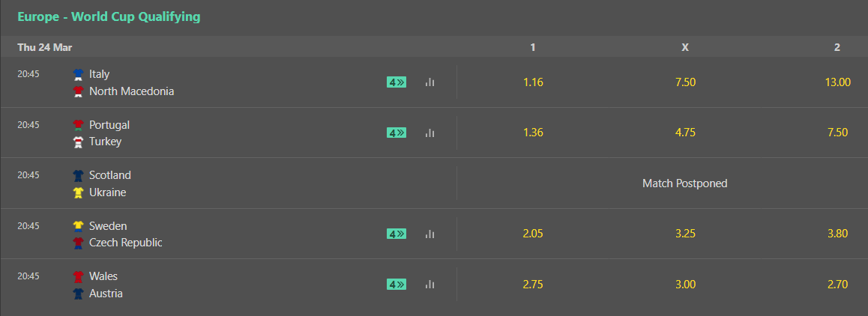Open Europe - World Cup Qualifying header
Screen dimensions: 868x316
[109, 17]
